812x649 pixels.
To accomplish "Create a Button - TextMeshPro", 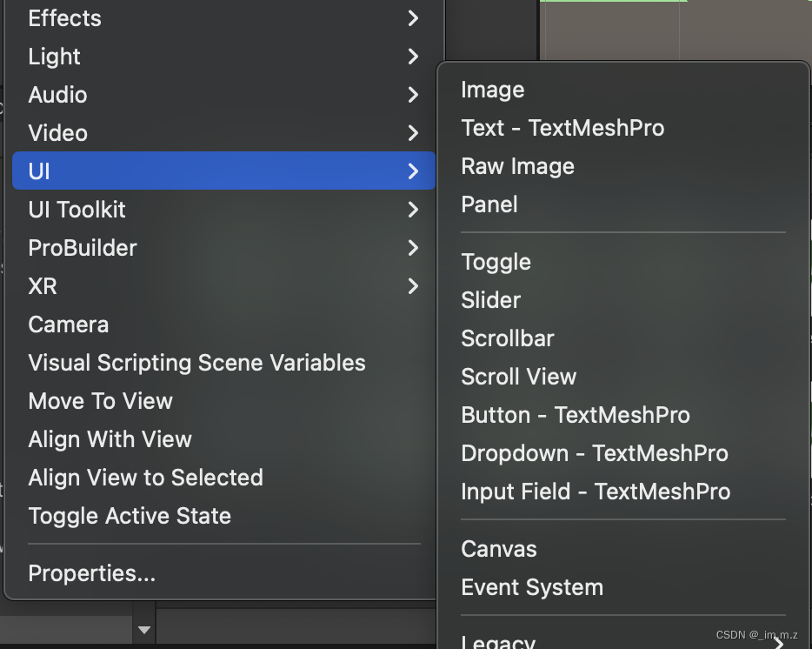I will (576, 415).
